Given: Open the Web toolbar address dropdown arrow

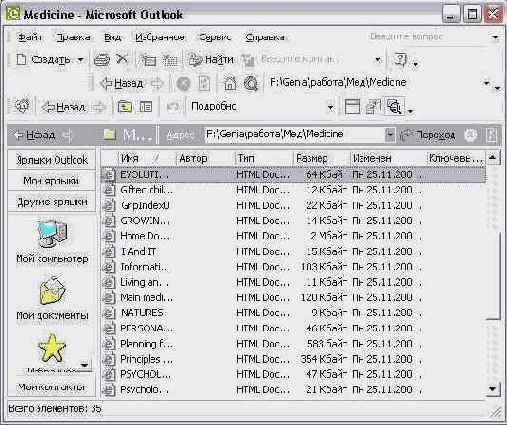Looking at the screenshot, I should pos(486,83).
